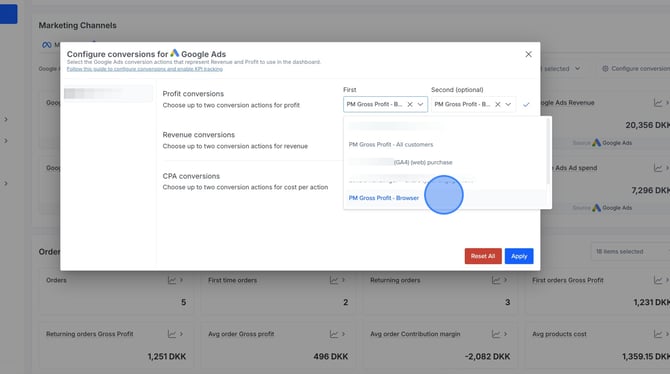Click the Apply button

(519, 256)
